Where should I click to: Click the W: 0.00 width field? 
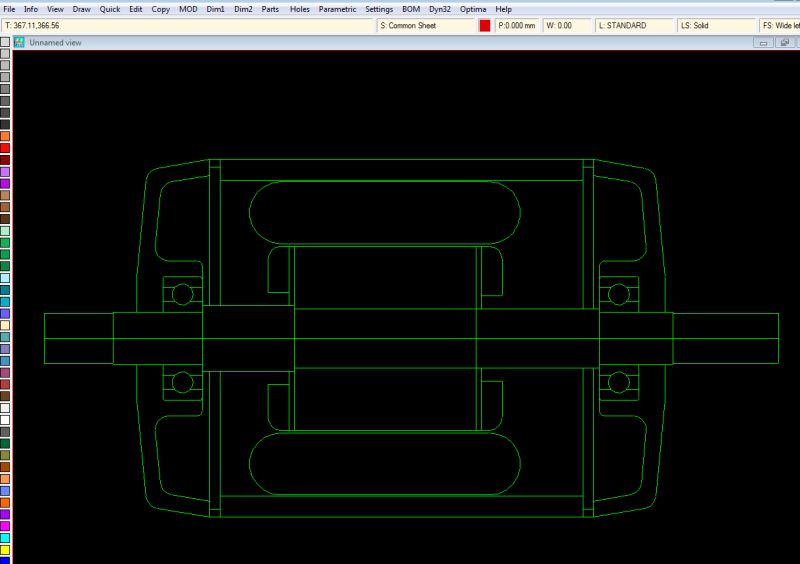(566, 25)
